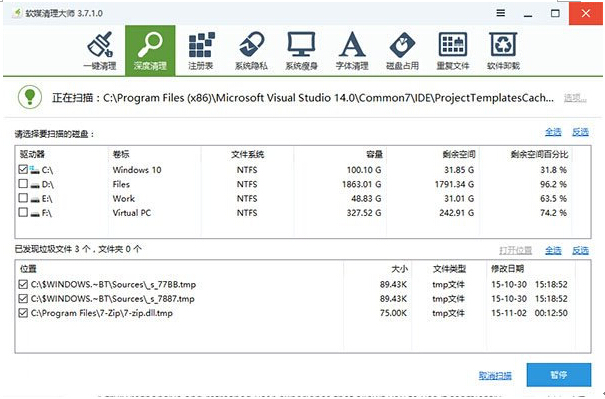
Task: Click the 暂停 pause button
Action: point(559,375)
